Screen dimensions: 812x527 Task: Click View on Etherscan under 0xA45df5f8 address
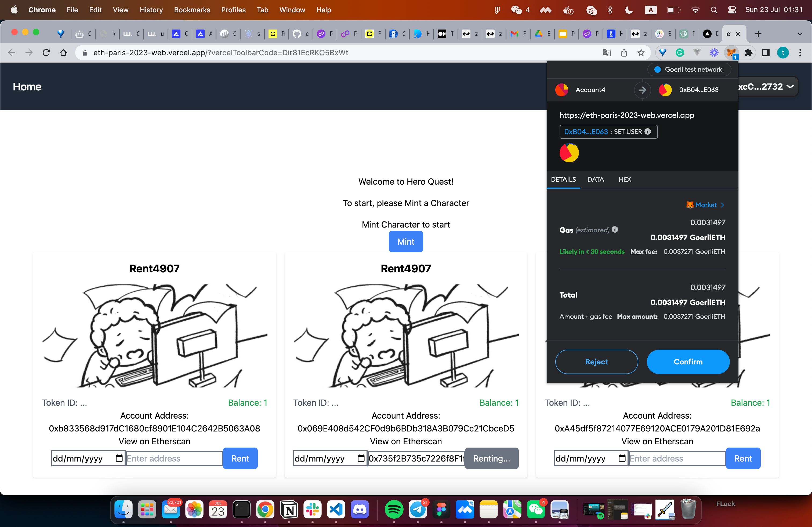[657, 441]
